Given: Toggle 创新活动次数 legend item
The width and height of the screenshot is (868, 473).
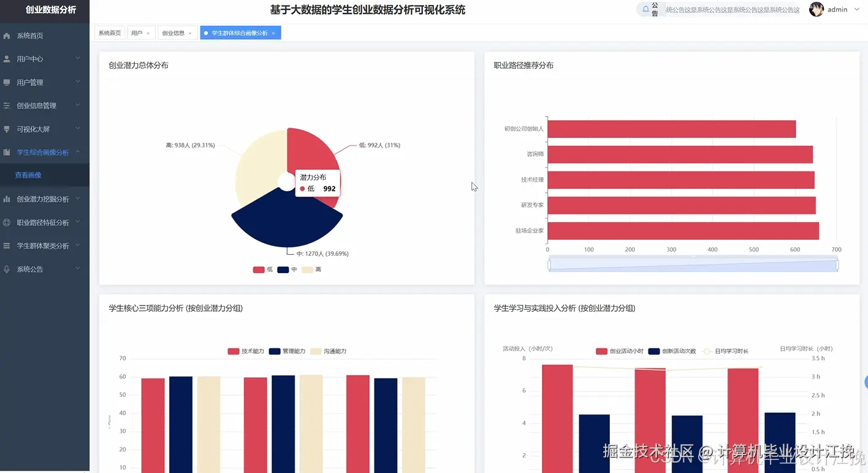Looking at the screenshot, I should (672, 352).
